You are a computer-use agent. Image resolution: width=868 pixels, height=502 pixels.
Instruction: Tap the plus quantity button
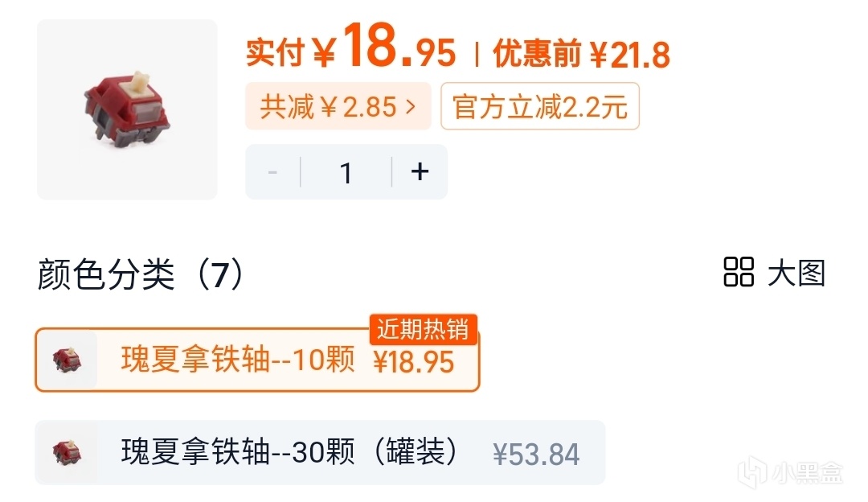420,172
